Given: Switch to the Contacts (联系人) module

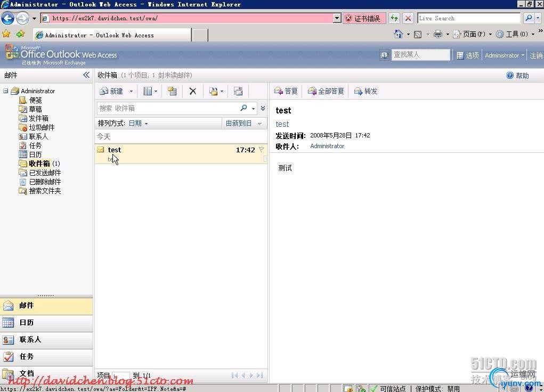Looking at the screenshot, I should click(x=46, y=340).
